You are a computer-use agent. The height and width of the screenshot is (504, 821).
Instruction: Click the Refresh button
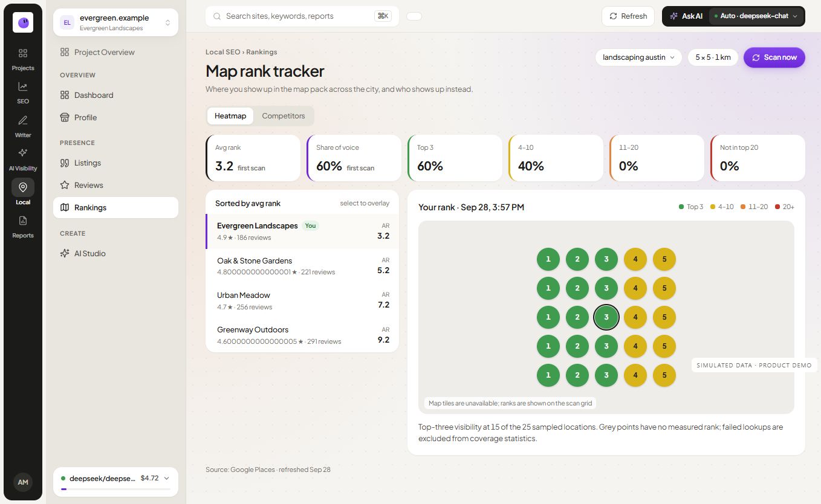pyautogui.click(x=628, y=16)
